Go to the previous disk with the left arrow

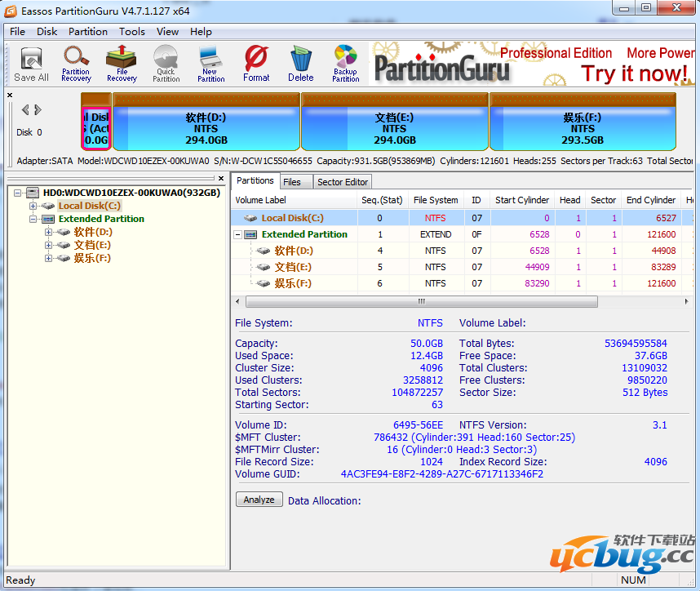(25, 110)
